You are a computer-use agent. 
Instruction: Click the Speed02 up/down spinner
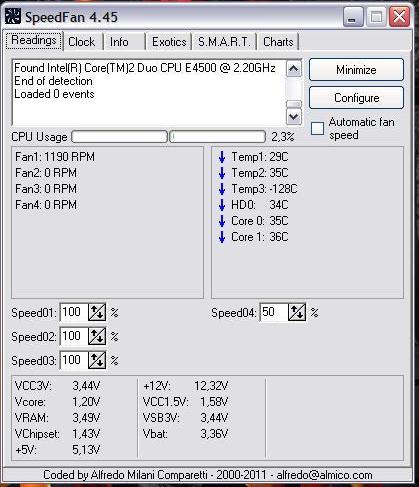tap(97, 336)
